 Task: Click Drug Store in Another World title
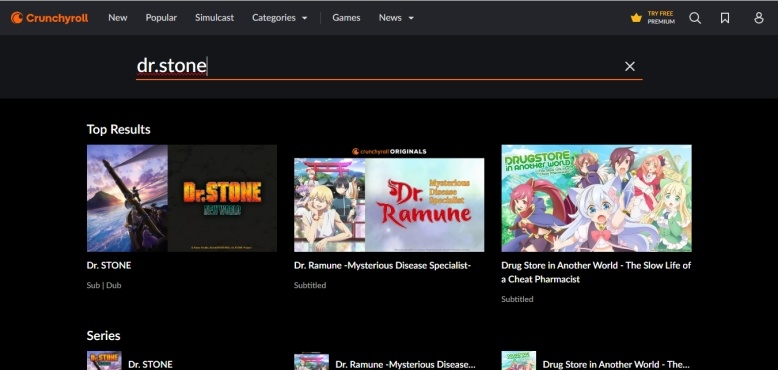(596, 272)
